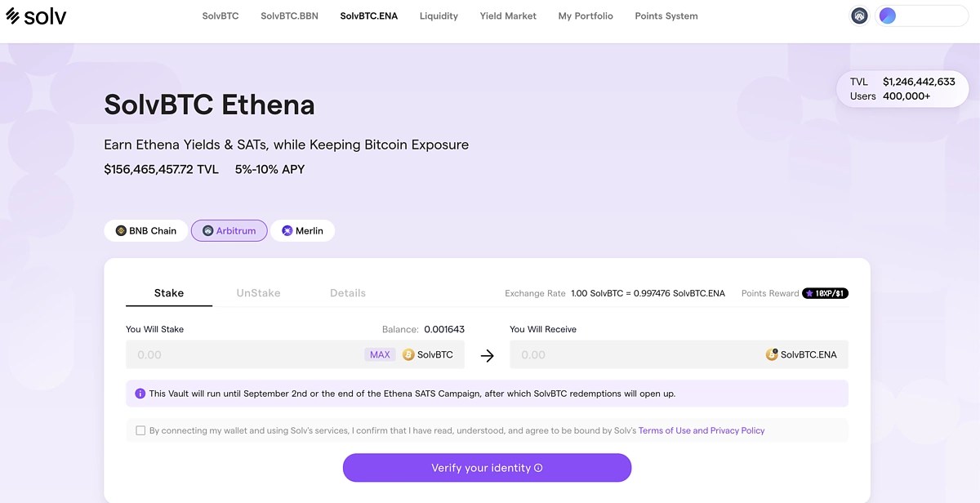The height and width of the screenshot is (503, 980).
Task: Click the SolvBTC.ENA token icon in receive field
Action: point(772,354)
